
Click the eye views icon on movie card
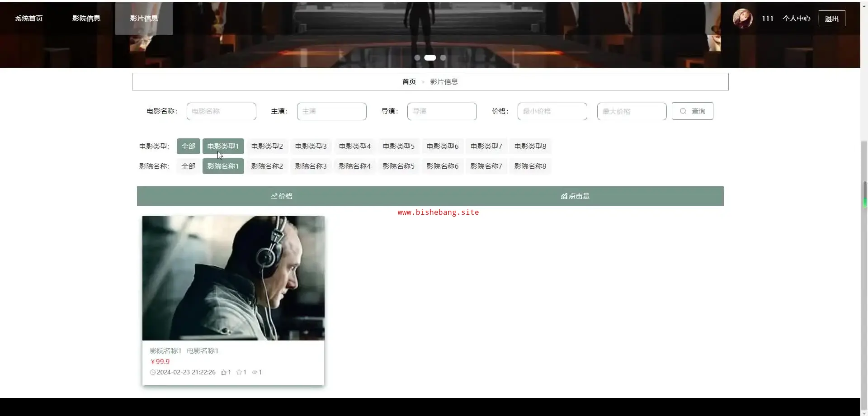(255, 372)
